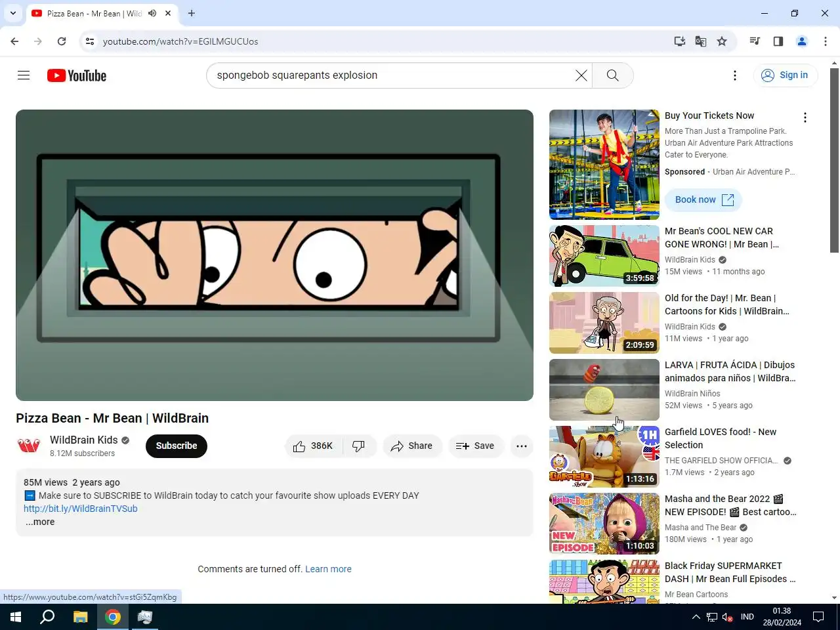Click the muted volume tray icon
Viewport: 840px width, 630px height.
point(727,617)
